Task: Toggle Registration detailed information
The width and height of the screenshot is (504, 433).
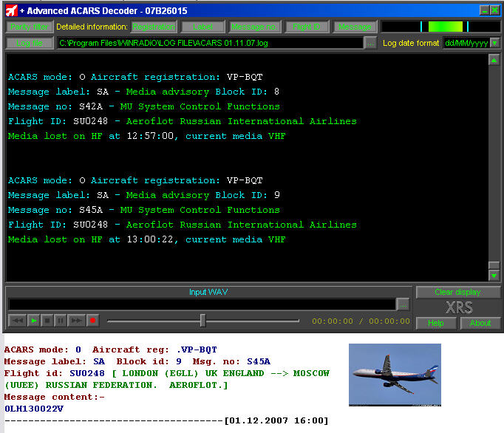Action: 154,27
